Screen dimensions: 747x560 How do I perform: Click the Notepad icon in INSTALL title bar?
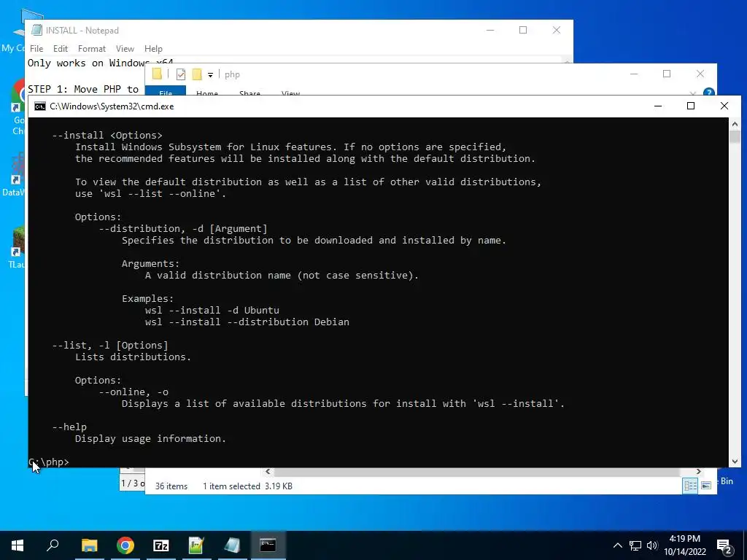coord(36,30)
